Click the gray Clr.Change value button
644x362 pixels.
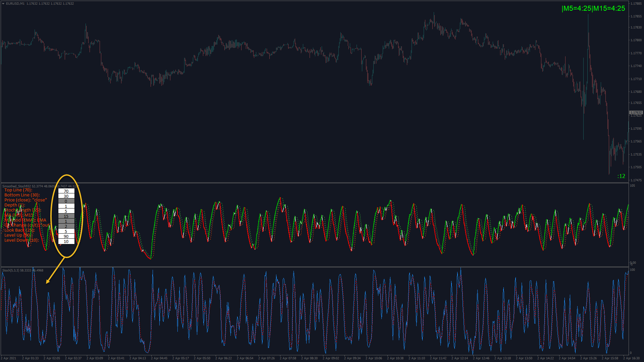pyautogui.click(x=66, y=226)
